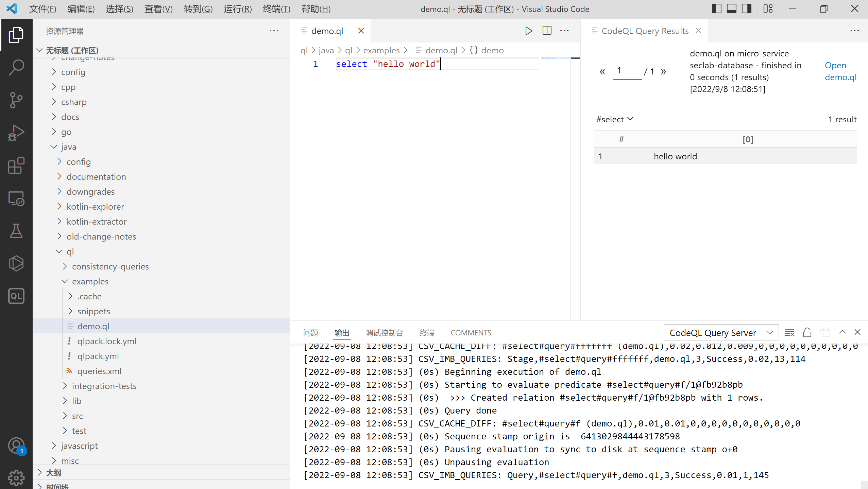Screen dimensions: 868x489
Task: Open the Extensions view
Action: 16,165
